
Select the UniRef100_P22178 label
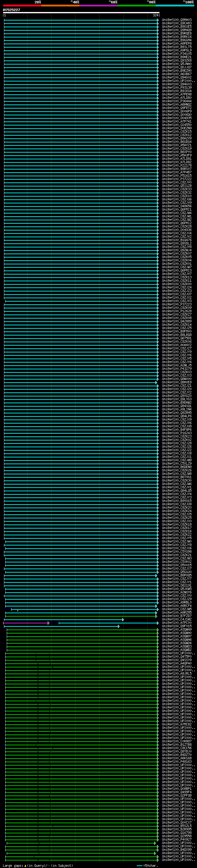[x=177, y=165]
